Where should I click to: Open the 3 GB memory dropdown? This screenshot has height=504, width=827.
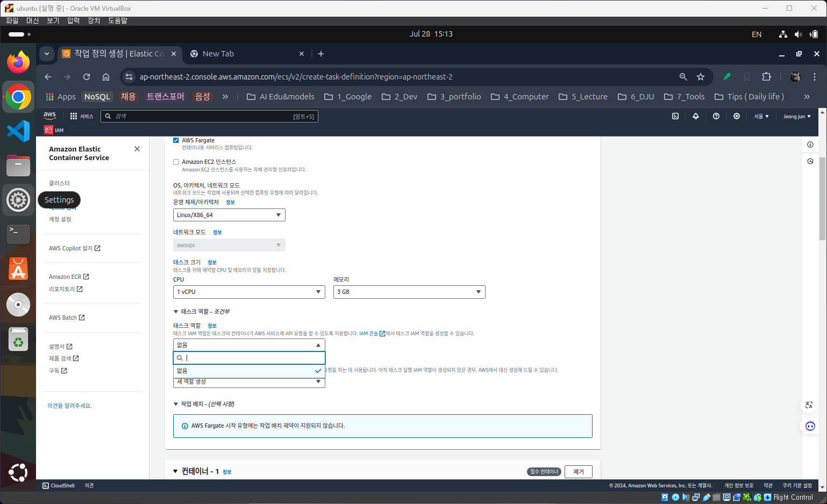click(409, 292)
